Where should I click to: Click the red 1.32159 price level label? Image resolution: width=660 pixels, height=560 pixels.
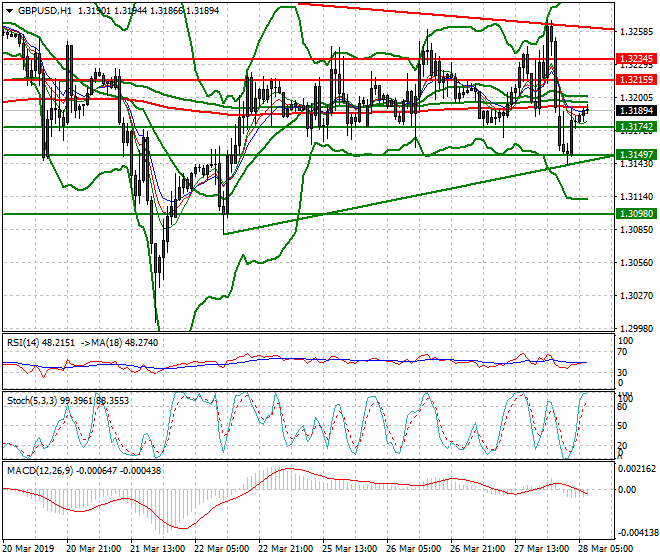636,79
